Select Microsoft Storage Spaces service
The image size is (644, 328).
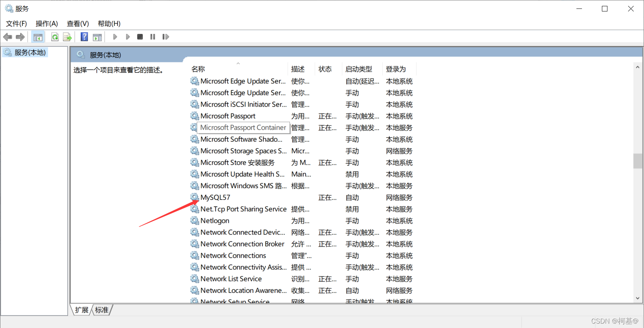click(x=243, y=151)
